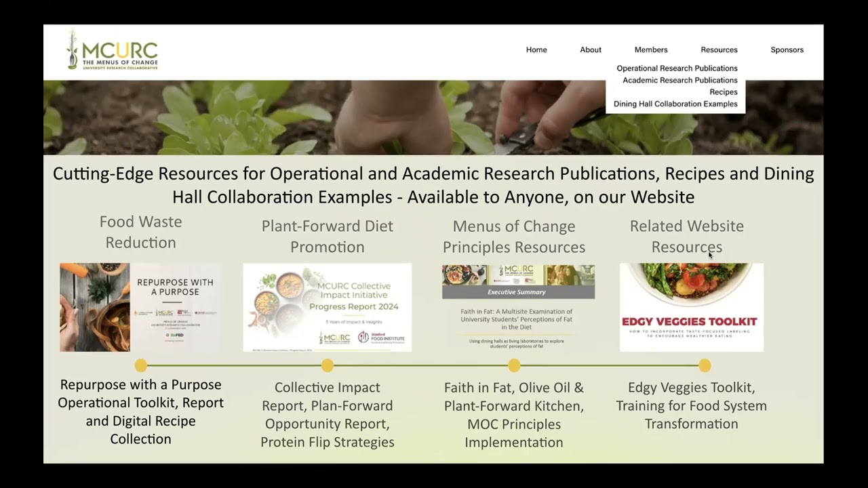Open the Members menu item

coord(651,49)
